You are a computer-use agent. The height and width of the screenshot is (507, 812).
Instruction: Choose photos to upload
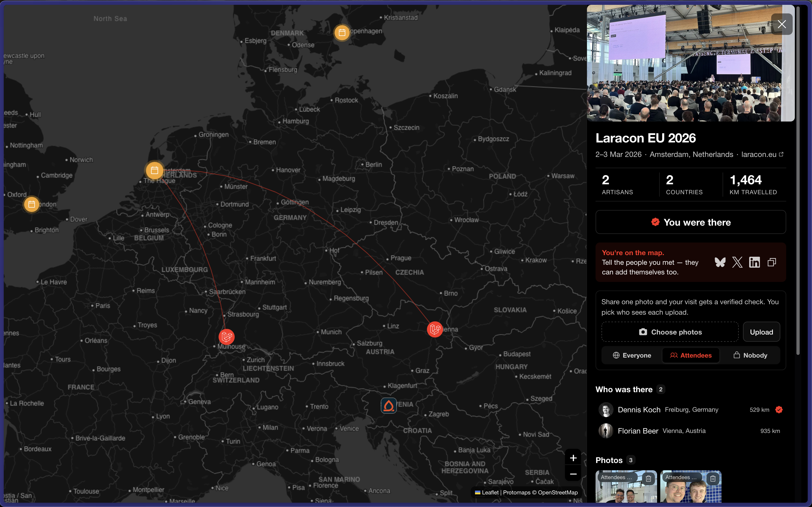[670, 332]
